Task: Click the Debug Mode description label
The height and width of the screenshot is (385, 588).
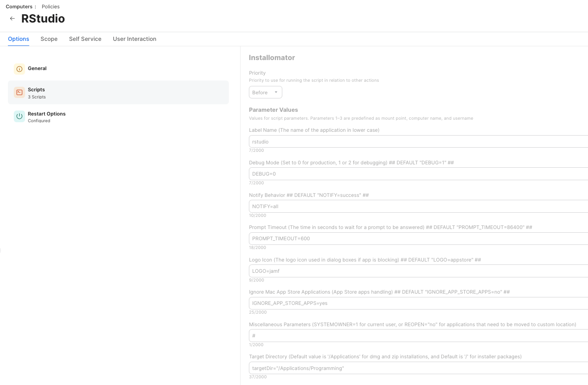Action: tap(351, 162)
